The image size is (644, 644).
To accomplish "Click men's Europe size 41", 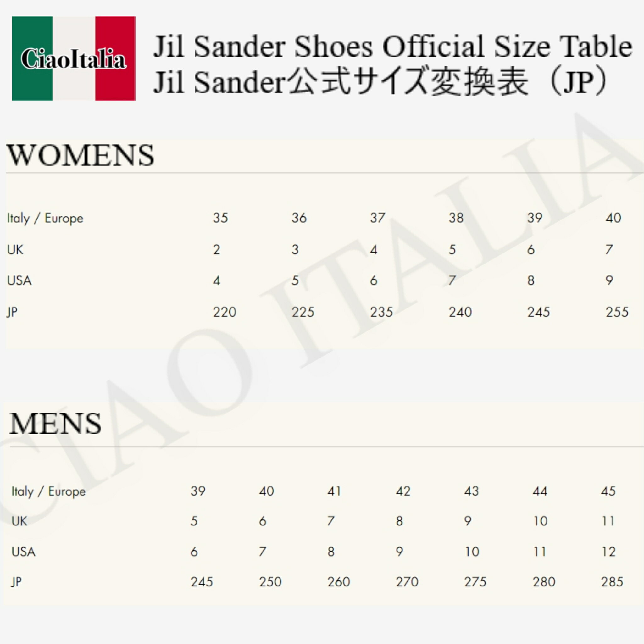I will pos(334,491).
